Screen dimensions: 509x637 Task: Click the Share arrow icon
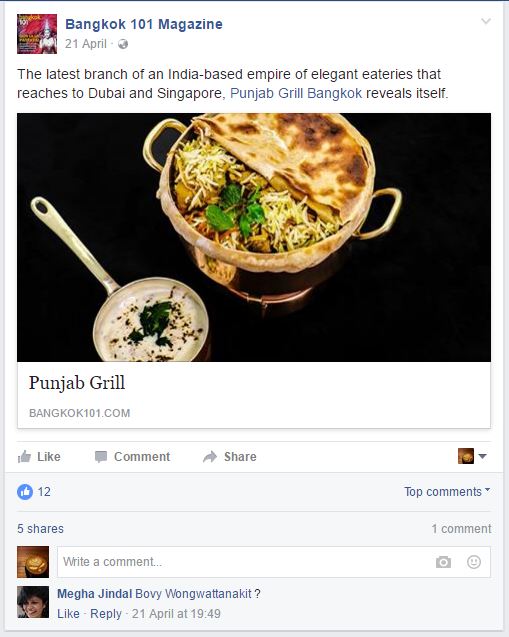click(210, 457)
